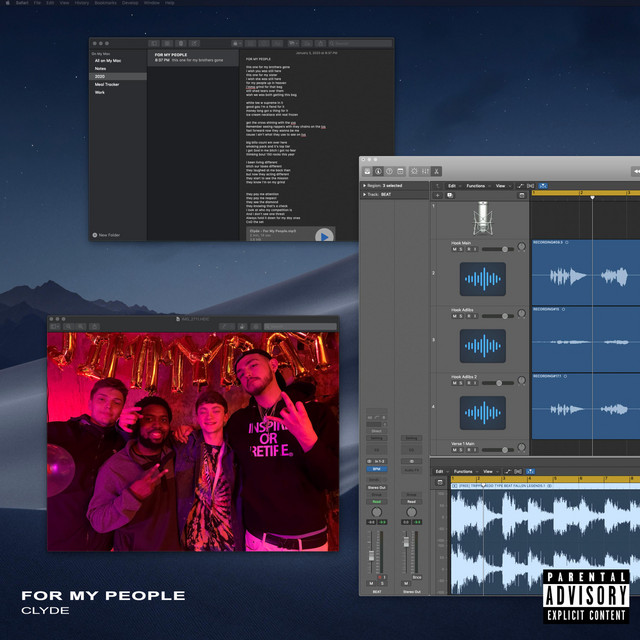Mute the Hook Main track
This screenshot has width=640, height=640.
tap(455, 249)
